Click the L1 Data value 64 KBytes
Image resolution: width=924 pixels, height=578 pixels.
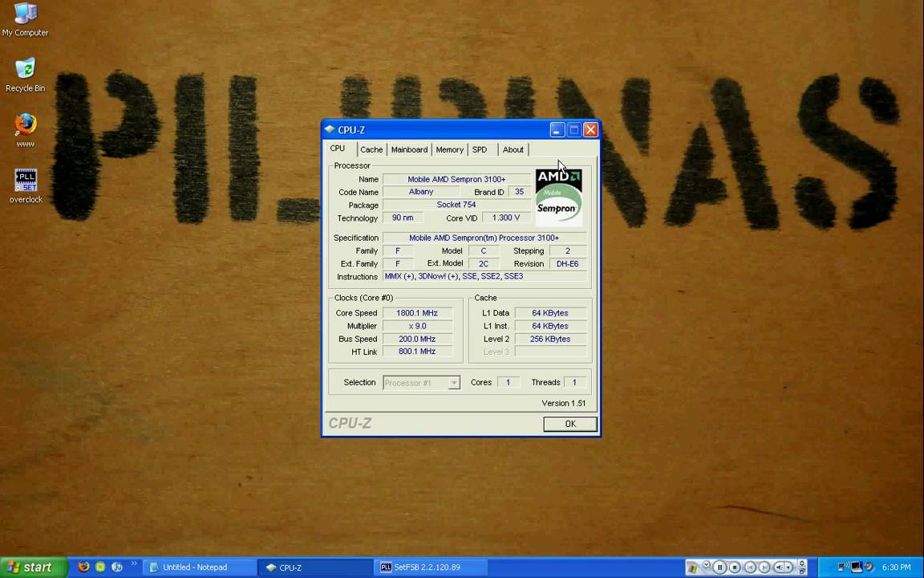coord(550,313)
